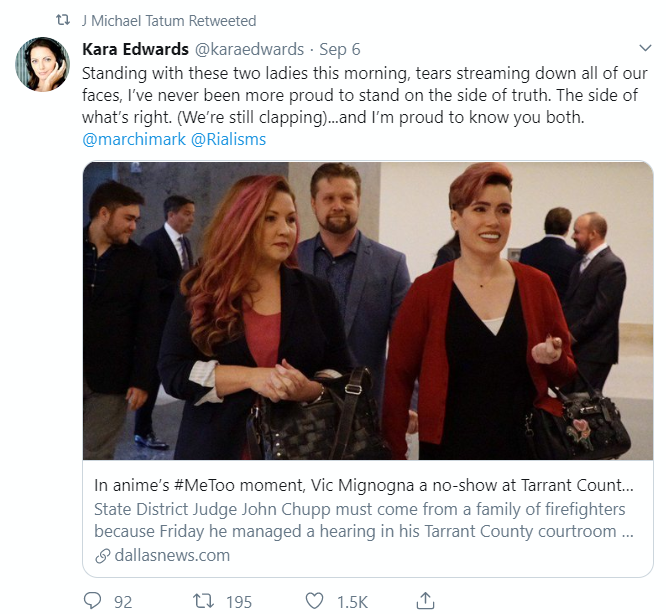This screenshot has height=614, width=666.
Task: Click J Michael Tatum Retweeted label
Action: click(x=169, y=21)
